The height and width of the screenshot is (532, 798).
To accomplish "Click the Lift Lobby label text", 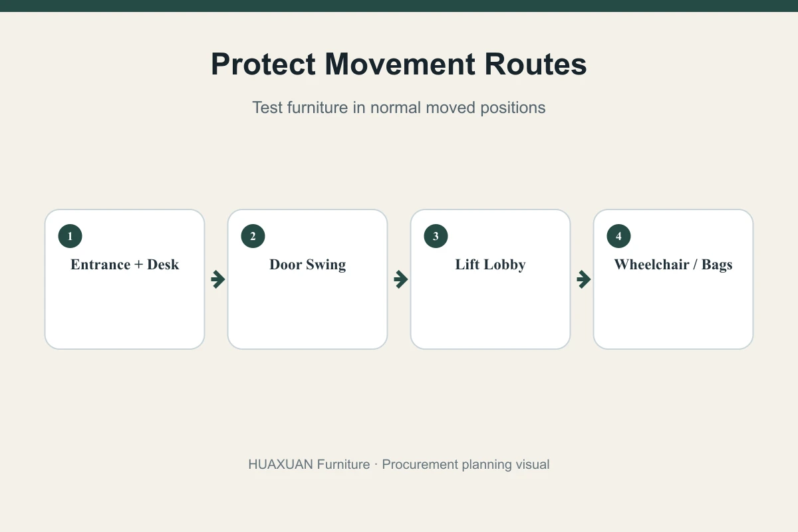I will click(491, 265).
